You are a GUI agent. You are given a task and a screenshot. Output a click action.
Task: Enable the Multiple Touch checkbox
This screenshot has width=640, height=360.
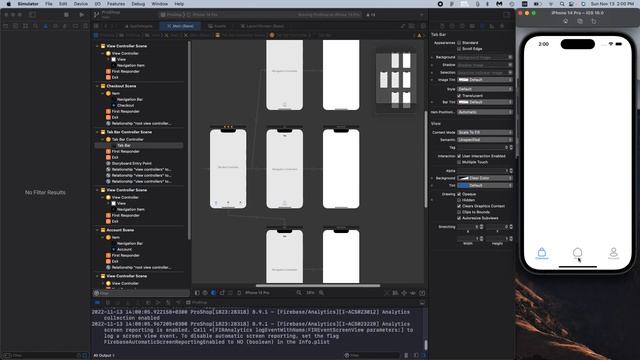coord(459,162)
